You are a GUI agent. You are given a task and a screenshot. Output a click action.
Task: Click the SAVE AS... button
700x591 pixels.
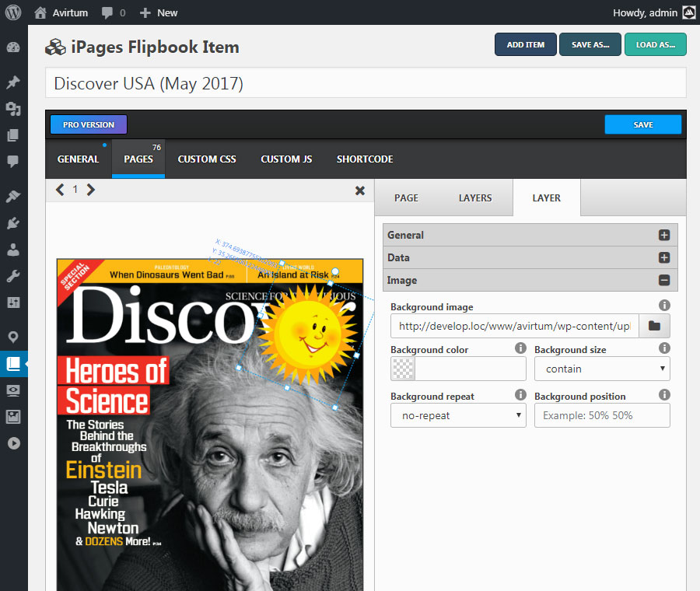[x=590, y=44]
